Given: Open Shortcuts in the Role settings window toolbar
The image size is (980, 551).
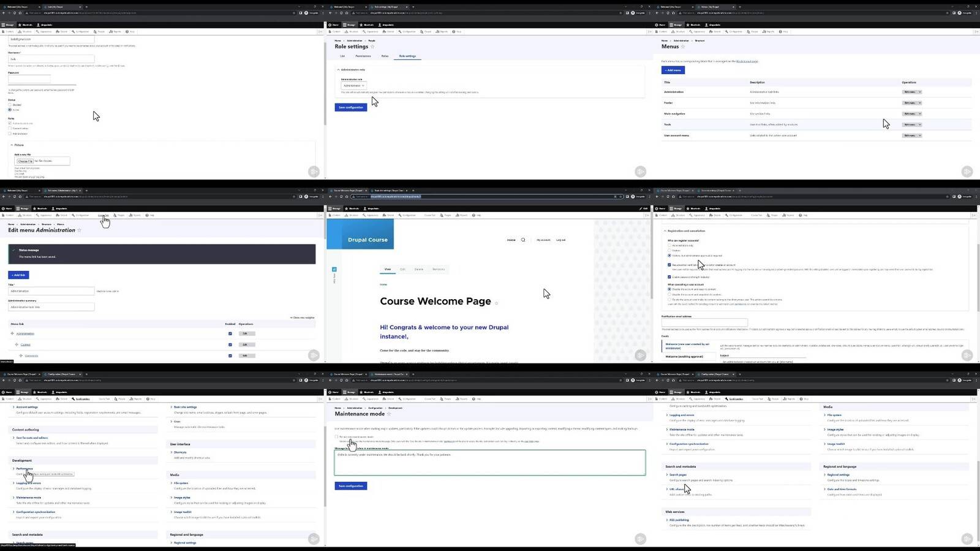Looking at the screenshot, I should click(366, 25).
